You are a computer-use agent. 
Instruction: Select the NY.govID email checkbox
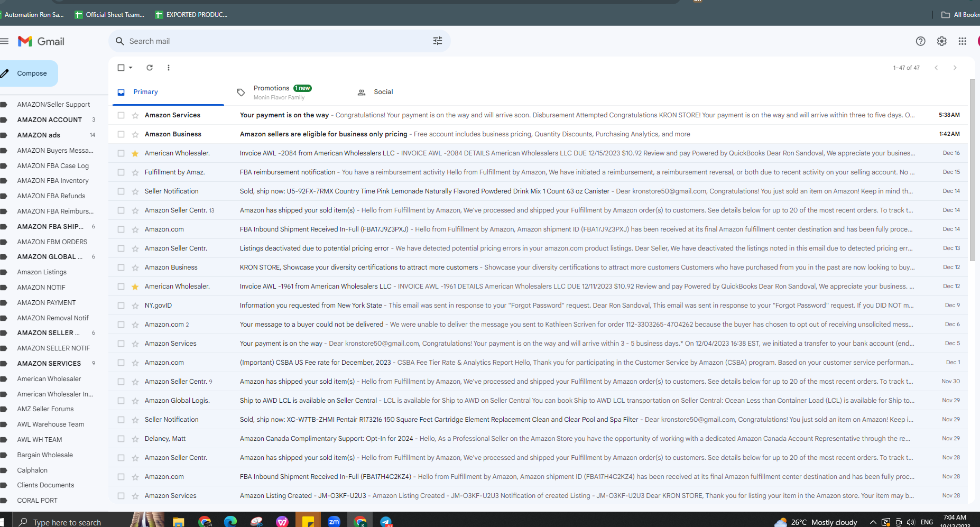pyautogui.click(x=121, y=306)
